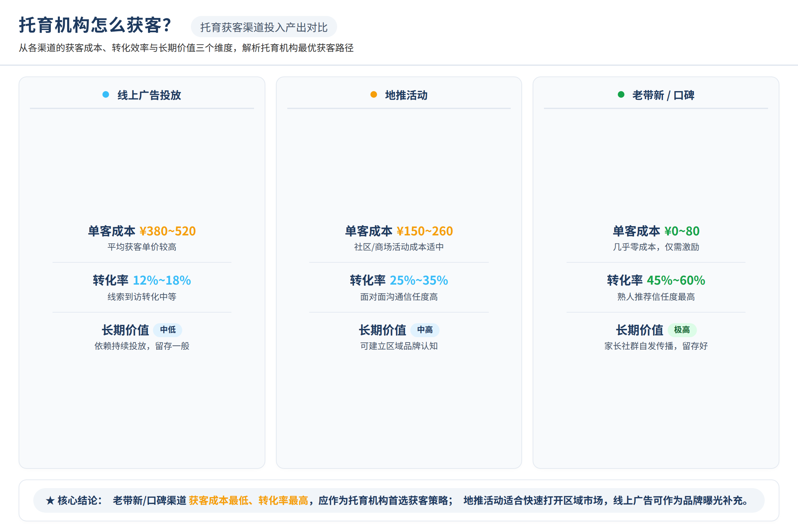
Task: Click the green dot beside 老带新 / 口碑
Action: 621,95
